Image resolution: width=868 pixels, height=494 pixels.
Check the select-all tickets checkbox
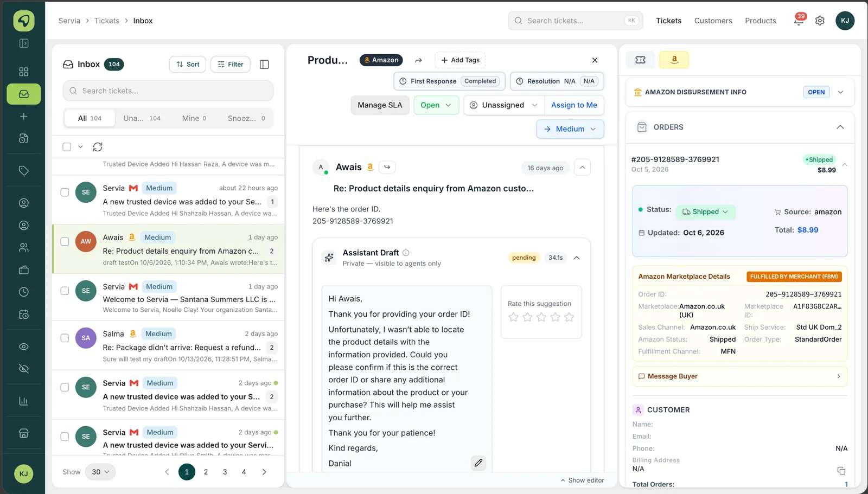[67, 147]
